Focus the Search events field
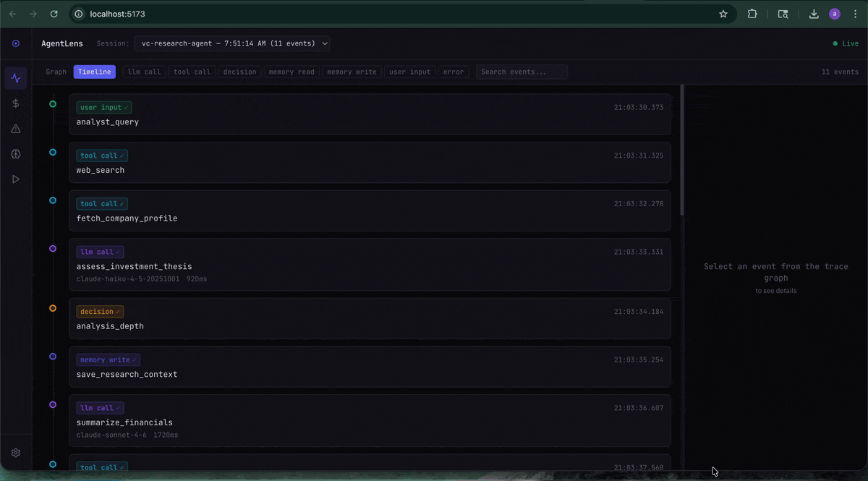This screenshot has width=868, height=481. coord(522,72)
